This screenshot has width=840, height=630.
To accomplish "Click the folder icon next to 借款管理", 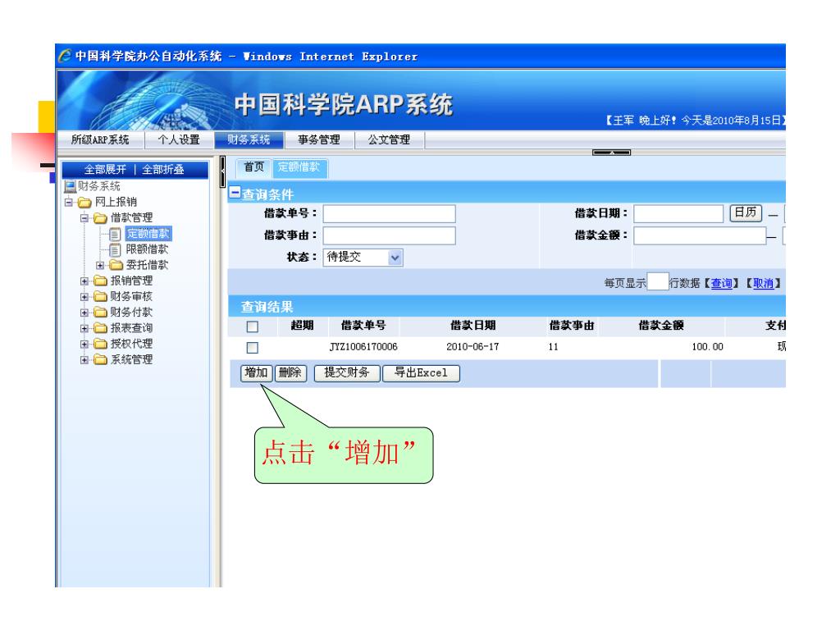I will pyautogui.click(x=100, y=217).
